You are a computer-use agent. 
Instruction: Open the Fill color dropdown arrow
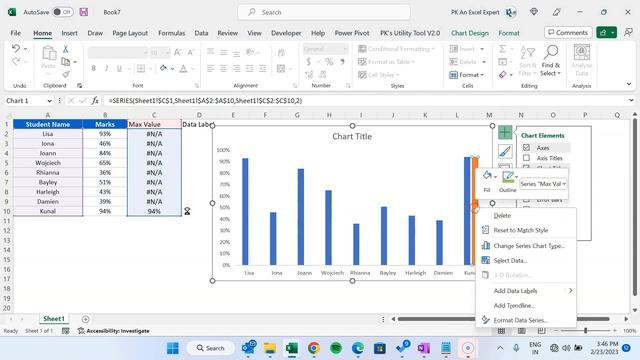pos(495,177)
